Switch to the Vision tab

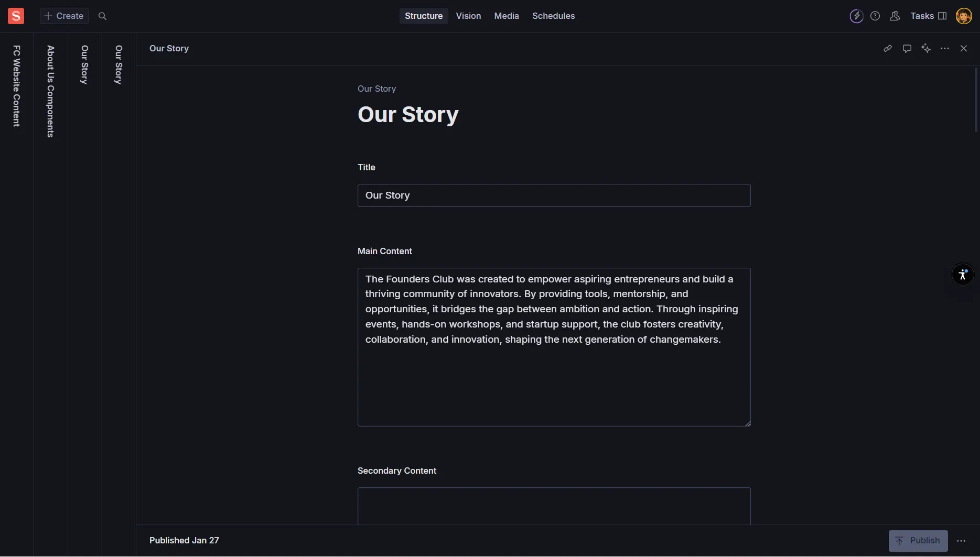(468, 16)
